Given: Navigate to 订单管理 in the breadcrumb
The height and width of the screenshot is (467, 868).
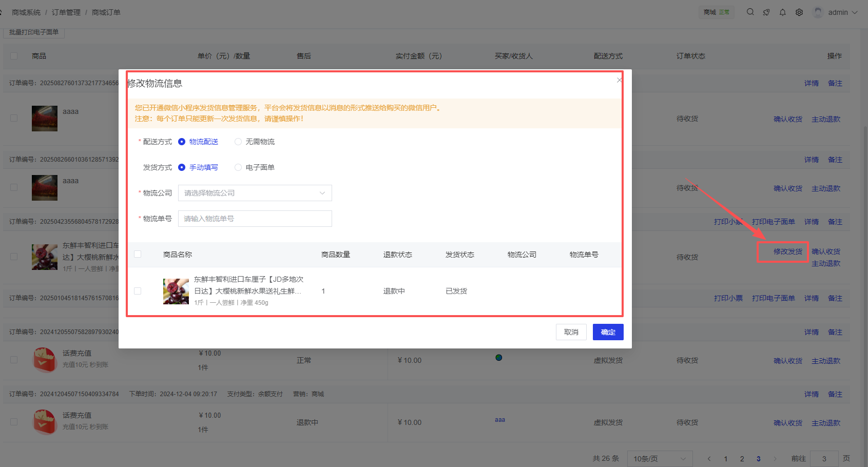Looking at the screenshot, I should coord(66,12).
